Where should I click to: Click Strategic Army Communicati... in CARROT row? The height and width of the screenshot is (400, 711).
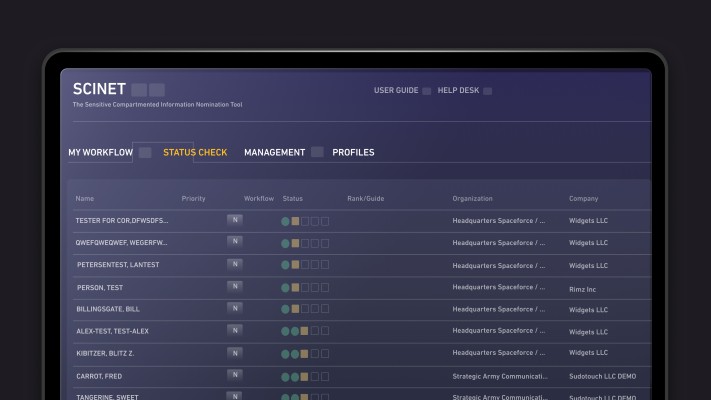(500, 376)
